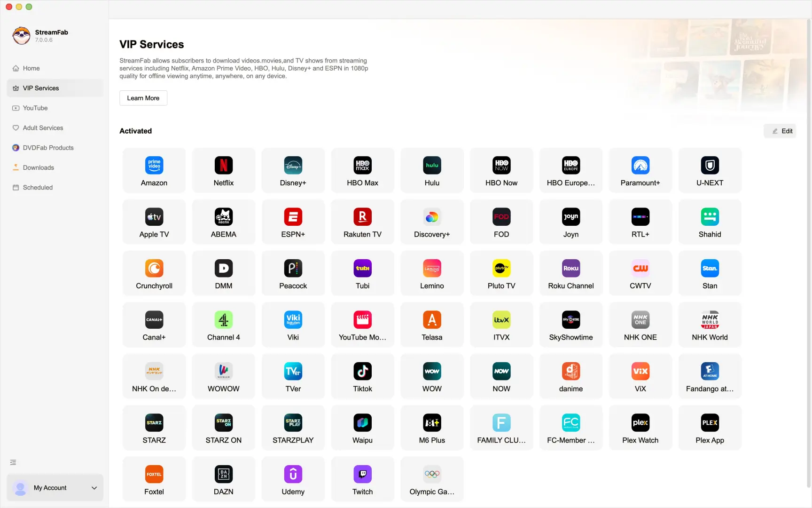Open the Amazon Prime Video service
The width and height of the screenshot is (812, 508).
[154, 171]
